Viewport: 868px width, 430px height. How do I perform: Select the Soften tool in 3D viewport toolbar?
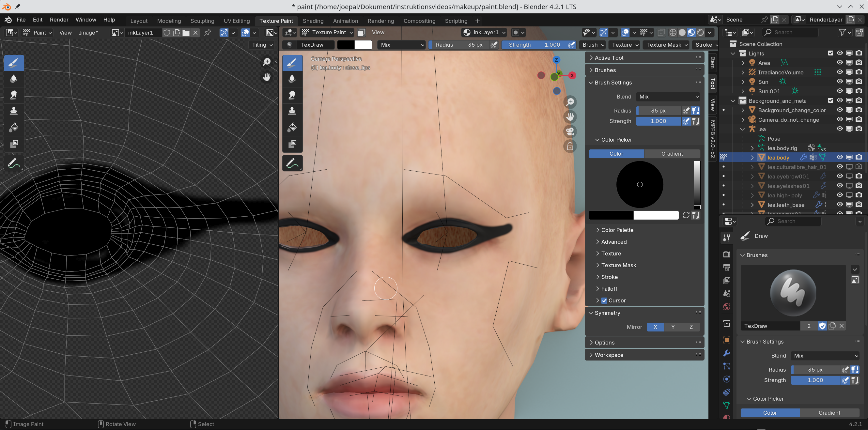tap(292, 79)
